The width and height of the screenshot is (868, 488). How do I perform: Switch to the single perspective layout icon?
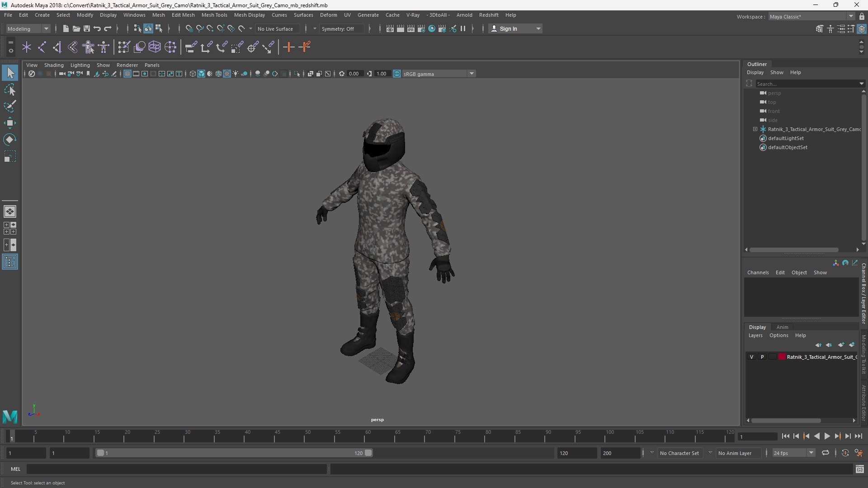click(x=10, y=211)
